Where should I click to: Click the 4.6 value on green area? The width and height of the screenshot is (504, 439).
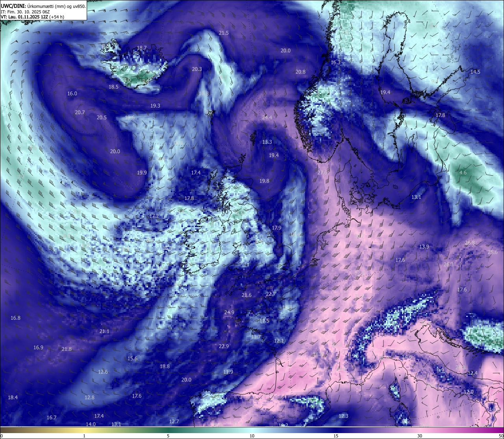(x=463, y=173)
